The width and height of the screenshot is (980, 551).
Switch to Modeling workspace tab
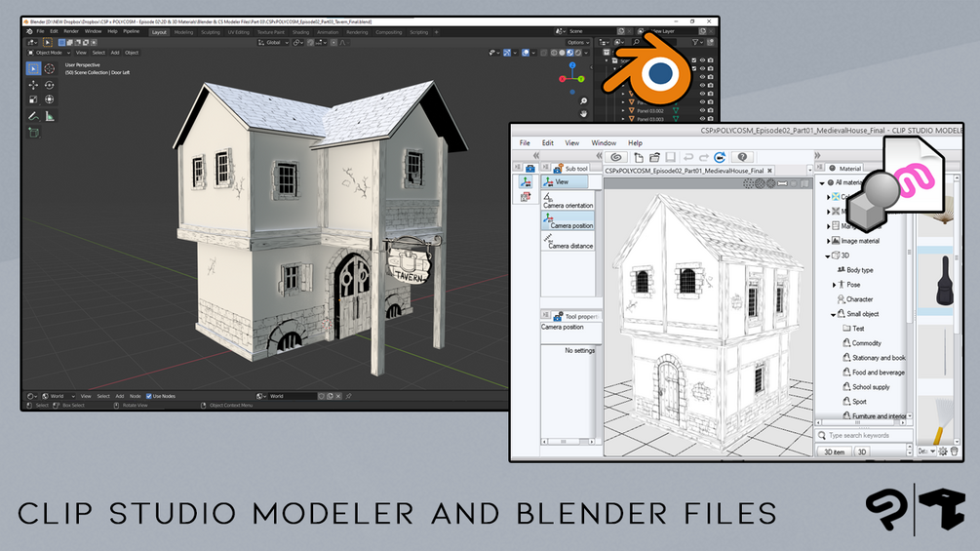pos(183,32)
